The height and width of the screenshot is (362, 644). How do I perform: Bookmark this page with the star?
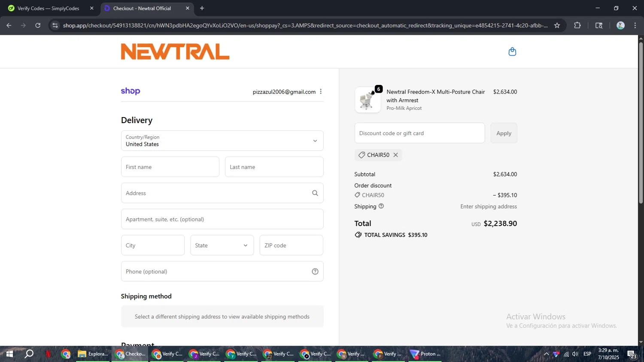[557, 25]
